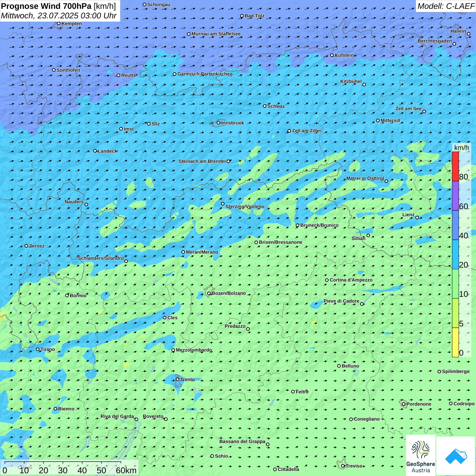Click the 'Mezzolombardo' label

pyautogui.click(x=194, y=350)
